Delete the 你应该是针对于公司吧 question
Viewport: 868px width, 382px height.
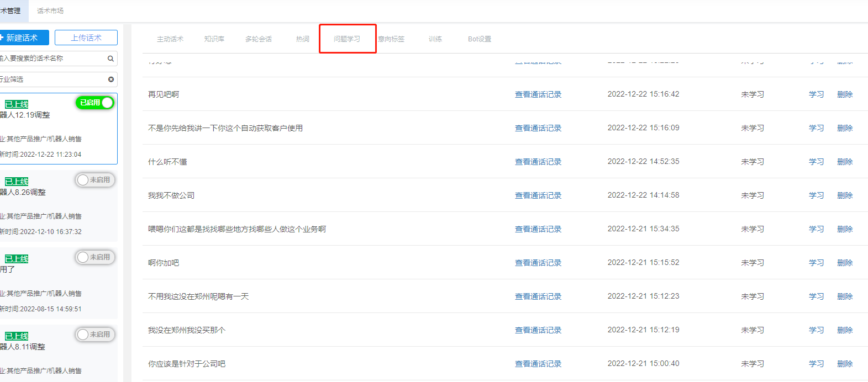click(845, 364)
